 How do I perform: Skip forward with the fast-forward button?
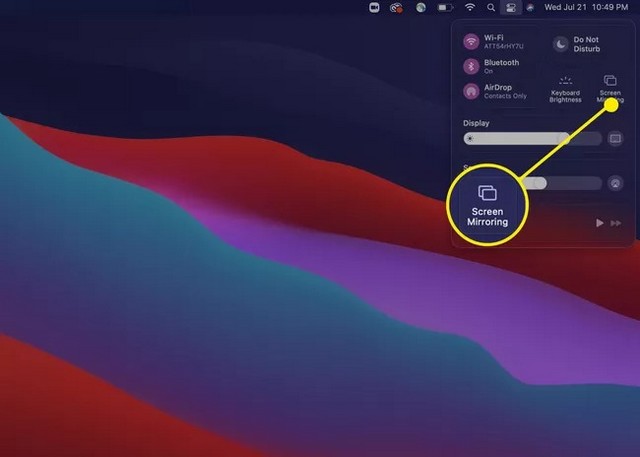[x=616, y=223]
